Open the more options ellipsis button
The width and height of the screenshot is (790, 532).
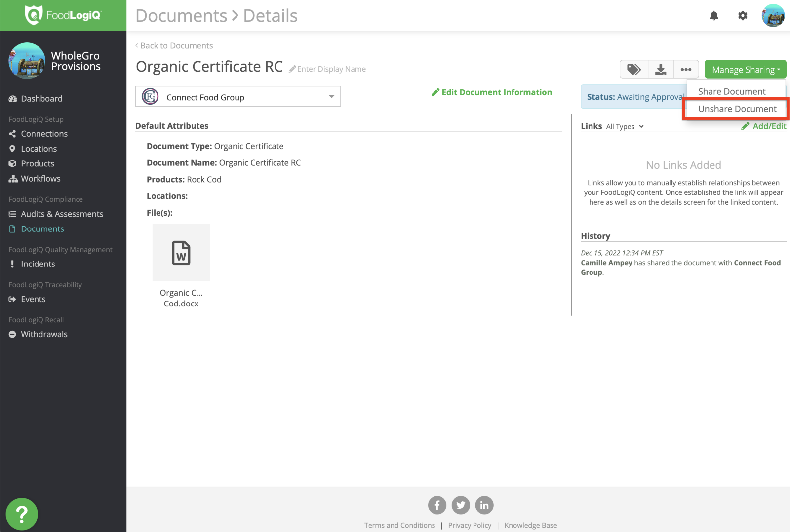(x=686, y=70)
